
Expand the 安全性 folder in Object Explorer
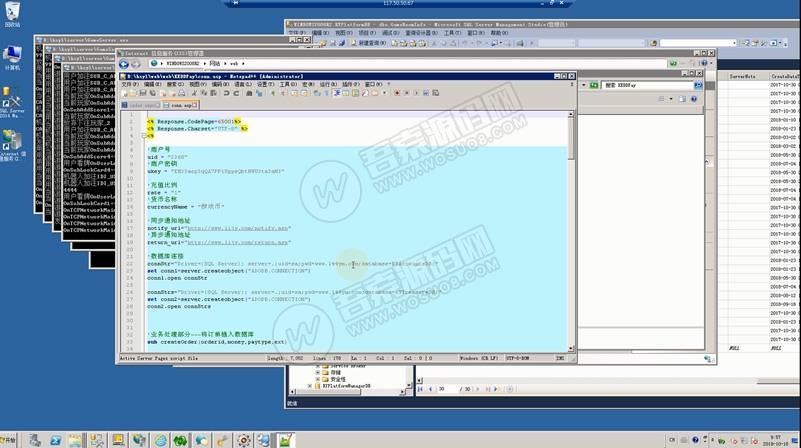(x=317, y=380)
